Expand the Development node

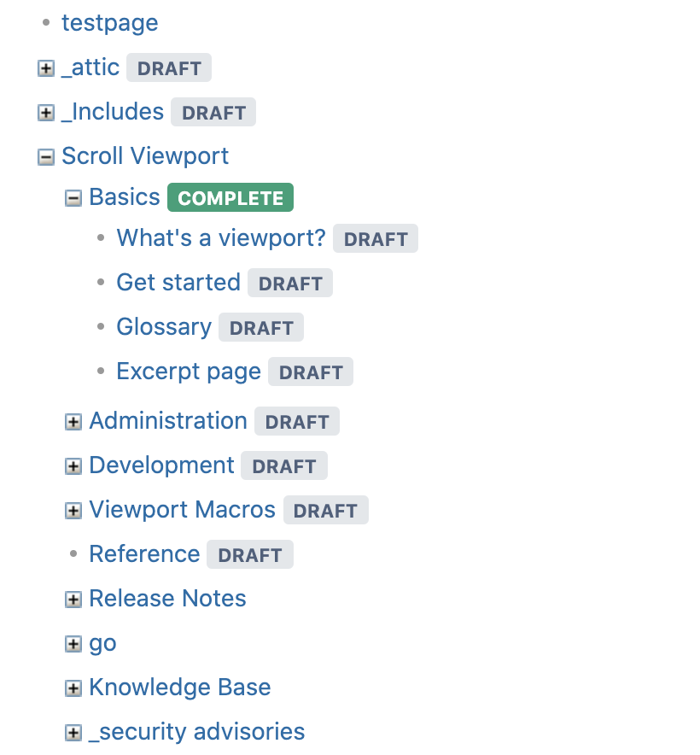coord(73,466)
